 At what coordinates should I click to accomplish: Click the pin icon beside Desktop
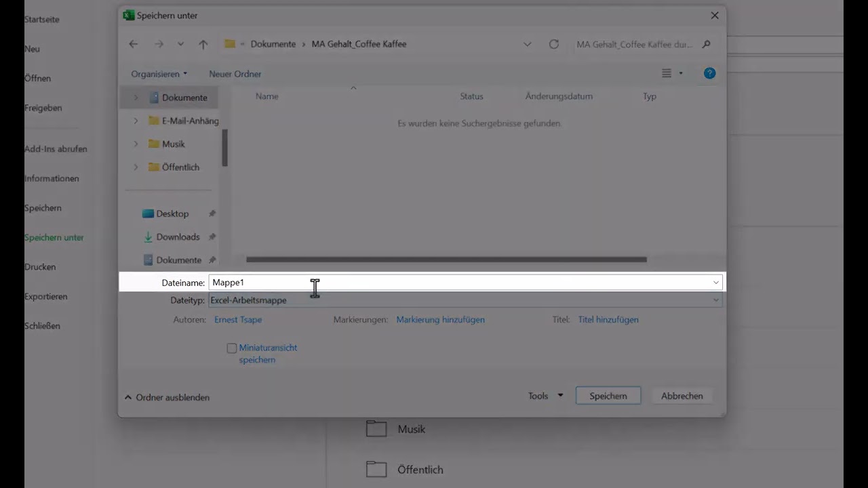[212, 213]
